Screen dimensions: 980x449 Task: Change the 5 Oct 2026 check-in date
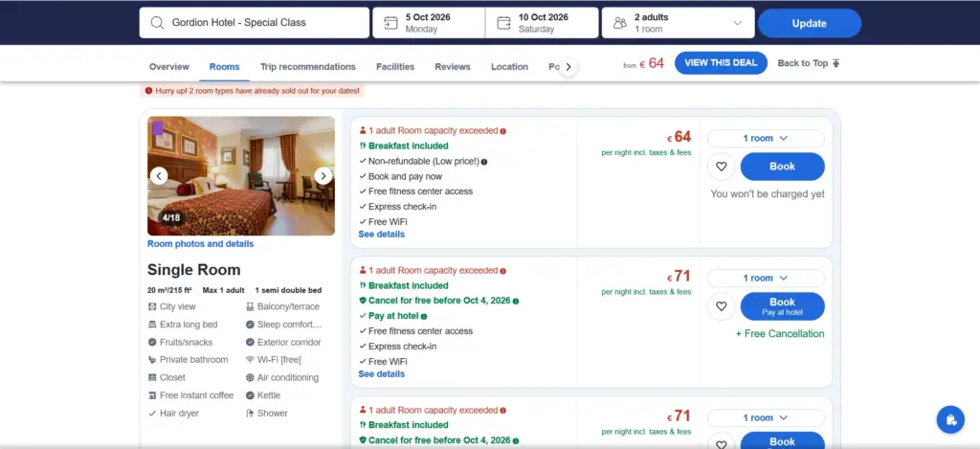click(429, 23)
